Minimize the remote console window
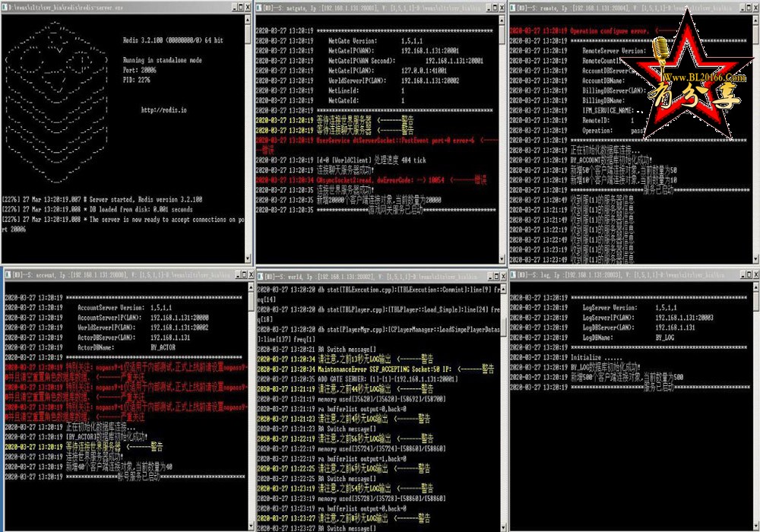Screen dimensions: 760x532 point(743,8)
